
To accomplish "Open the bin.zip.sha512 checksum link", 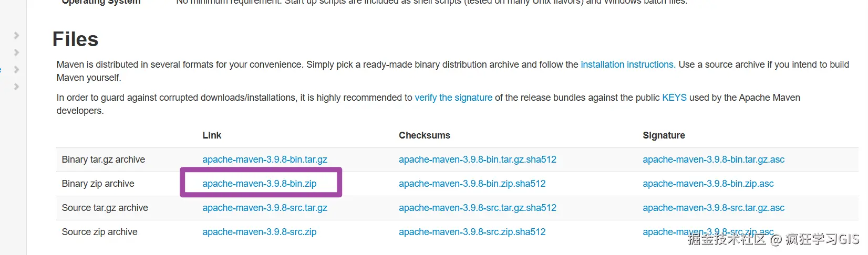I will click(x=472, y=184).
